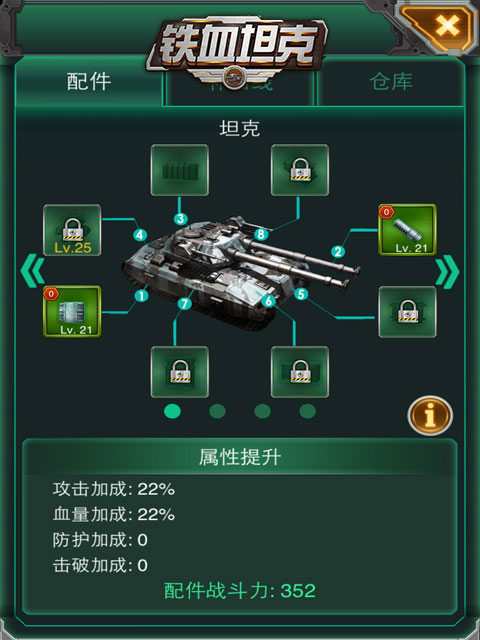The image size is (480, 640).
Task: Tap the locked slot linked to marker 5
Action: 407,311
